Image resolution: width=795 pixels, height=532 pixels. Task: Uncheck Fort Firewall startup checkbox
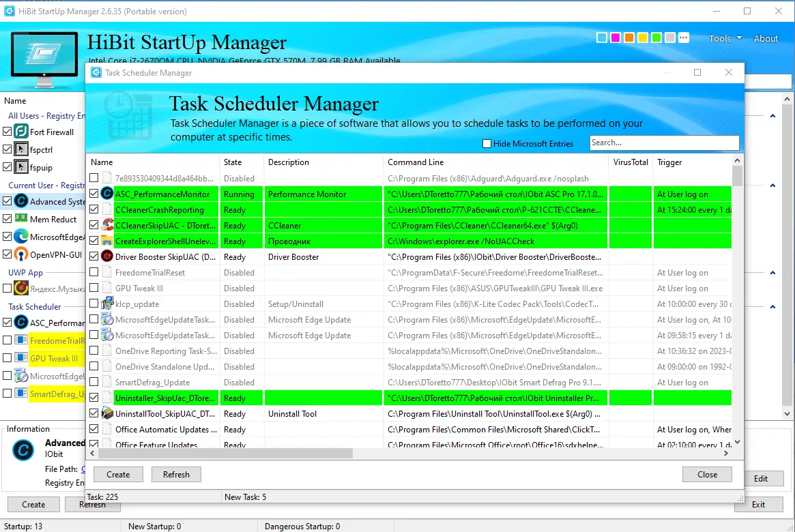[x=7, y=132]
